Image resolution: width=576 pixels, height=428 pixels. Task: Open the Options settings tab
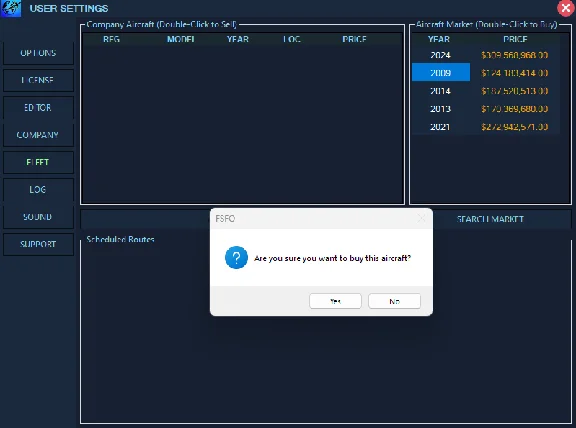click(x=38, y=53)
